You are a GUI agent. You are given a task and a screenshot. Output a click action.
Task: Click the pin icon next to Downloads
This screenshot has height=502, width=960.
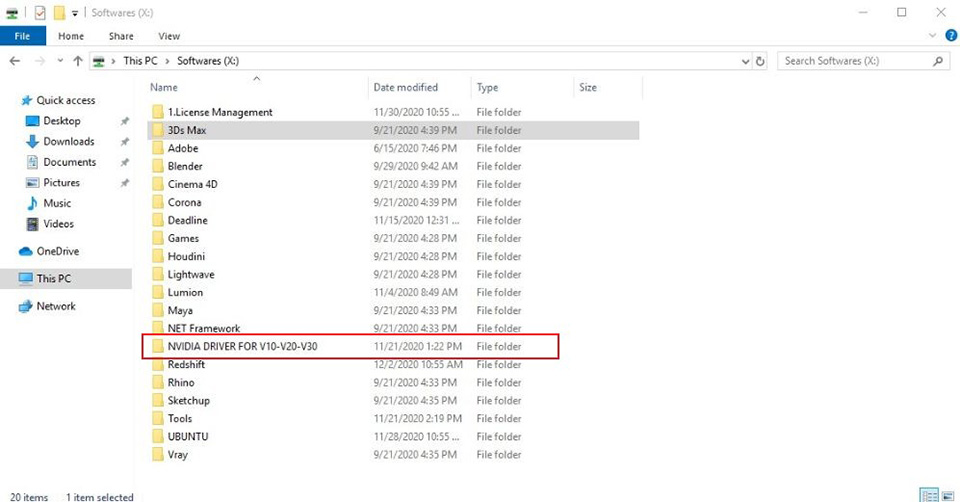125,141
